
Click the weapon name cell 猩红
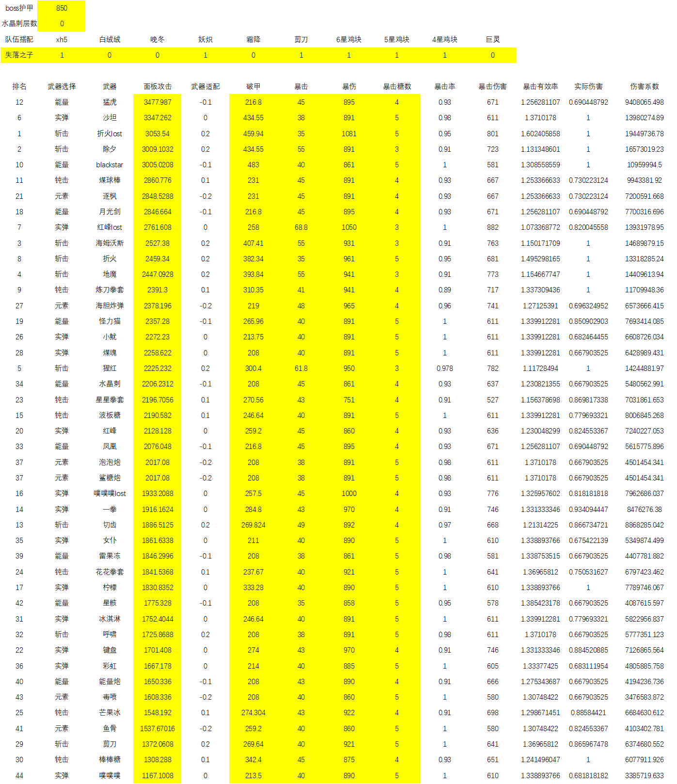pos(110,368)
